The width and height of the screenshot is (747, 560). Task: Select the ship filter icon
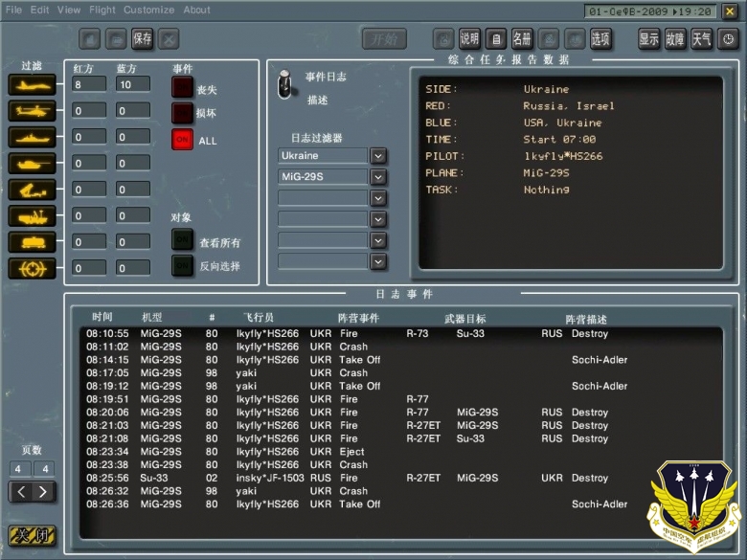[x=32, y=138]
